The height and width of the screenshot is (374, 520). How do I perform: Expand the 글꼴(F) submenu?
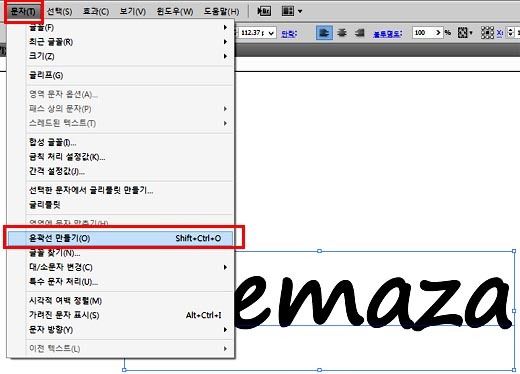tap(130, 27)
